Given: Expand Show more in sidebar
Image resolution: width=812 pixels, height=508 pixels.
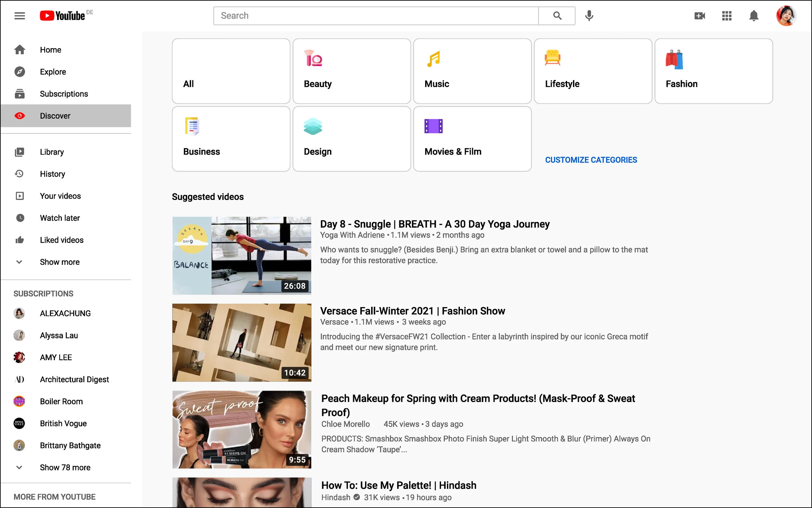Looking at the screenshot, I should click(59, 262).
